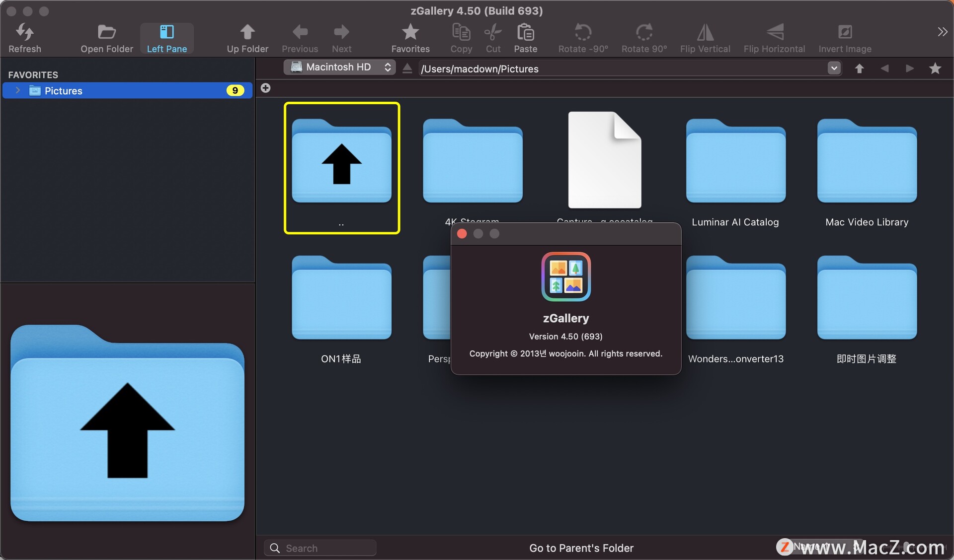Screen dimensions: 954x560
Task: Click the plus add-tab button
Action: point(266,88)
